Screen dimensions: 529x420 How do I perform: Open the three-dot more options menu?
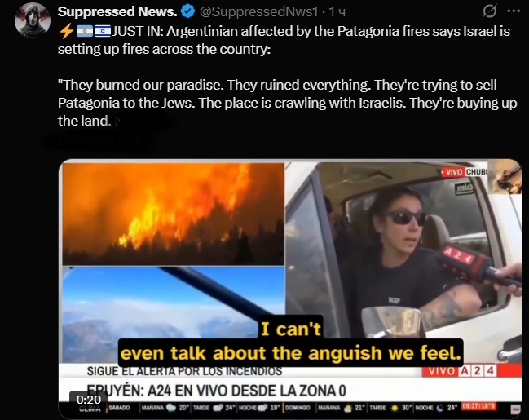click(514, 11)
